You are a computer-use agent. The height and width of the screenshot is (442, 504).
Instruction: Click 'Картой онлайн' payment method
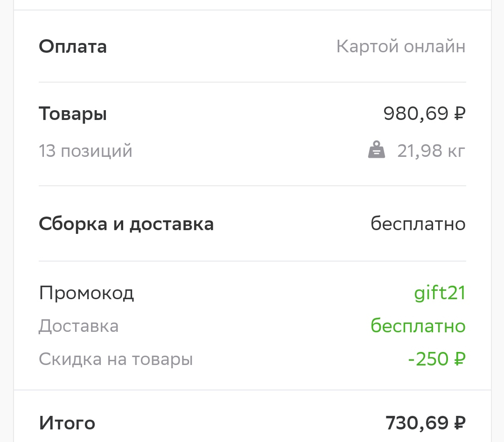coord(401,46)
